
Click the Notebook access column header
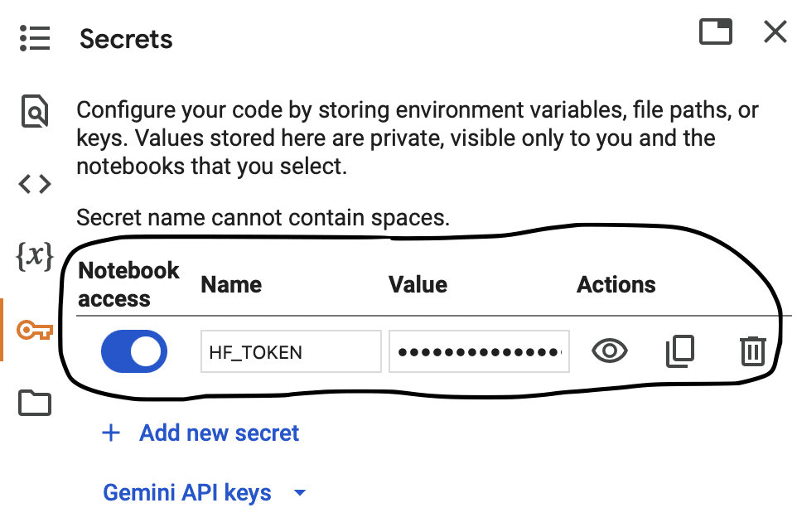click(x=128, y=284)
